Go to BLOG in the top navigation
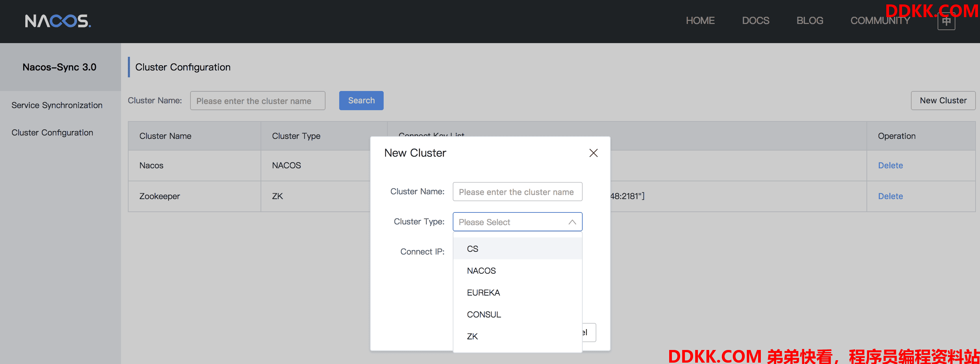The image size is (980, 364). 810,21
